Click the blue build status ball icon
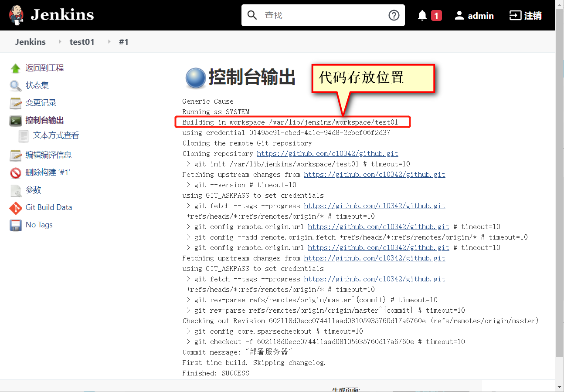The image size is (564, 392). coord(196,78)
